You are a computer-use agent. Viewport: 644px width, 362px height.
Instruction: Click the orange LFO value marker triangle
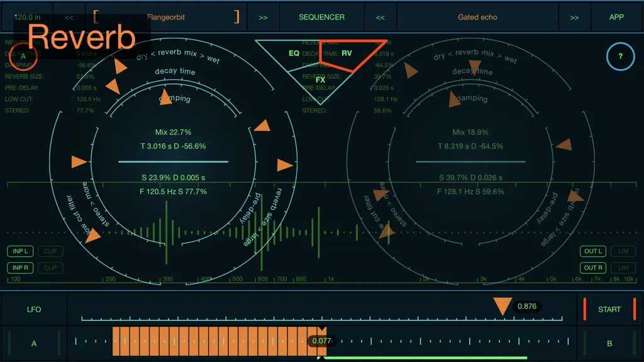tap(502, 306)
